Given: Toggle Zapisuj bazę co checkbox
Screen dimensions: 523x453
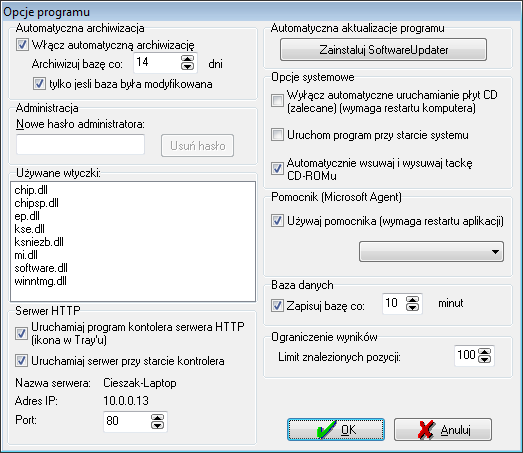Looking at the screenshot, I should click(277, 305).
